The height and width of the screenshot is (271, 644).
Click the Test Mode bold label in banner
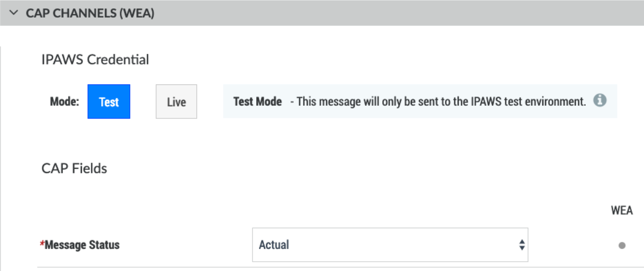pyautogui.click(x=257, y=101)
